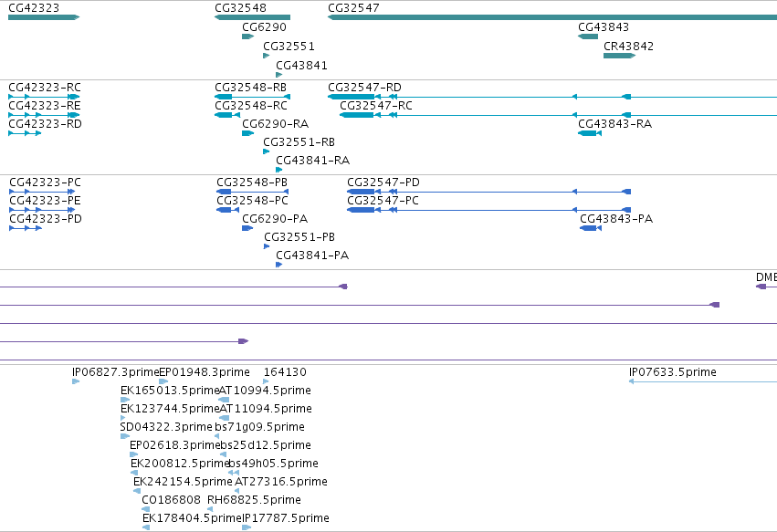This screenshot has height=532, width=777.
Task: Click the partially visible DME label
Action: coord(766,277)
